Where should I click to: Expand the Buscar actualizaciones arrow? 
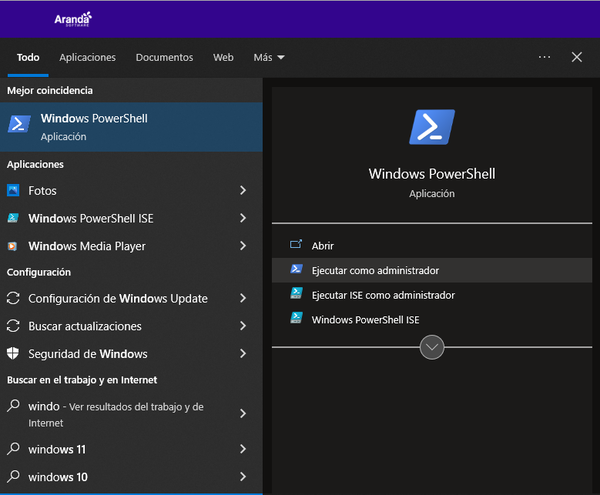click(243, 326)
